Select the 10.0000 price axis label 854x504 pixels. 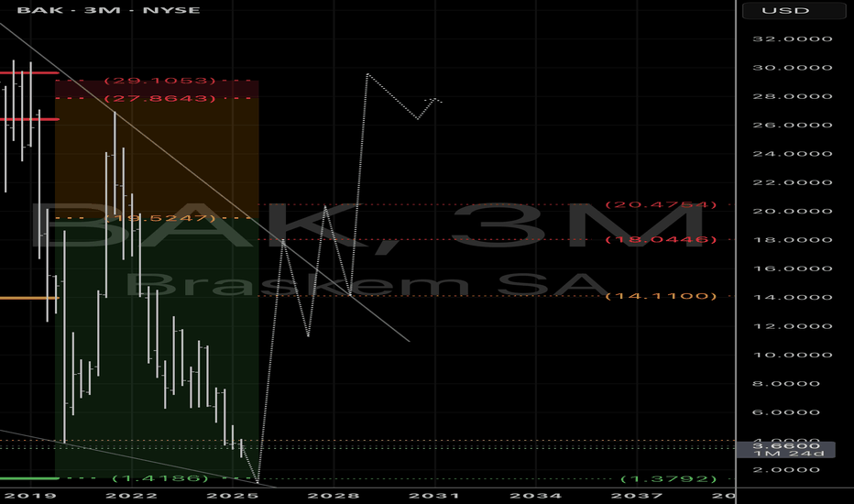click(793, 356)
